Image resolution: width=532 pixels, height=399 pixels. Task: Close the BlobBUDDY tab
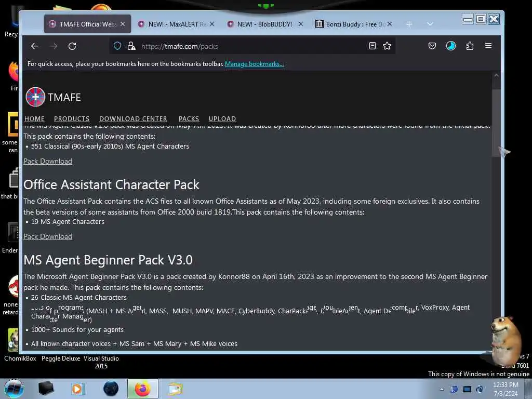point(300,24)
